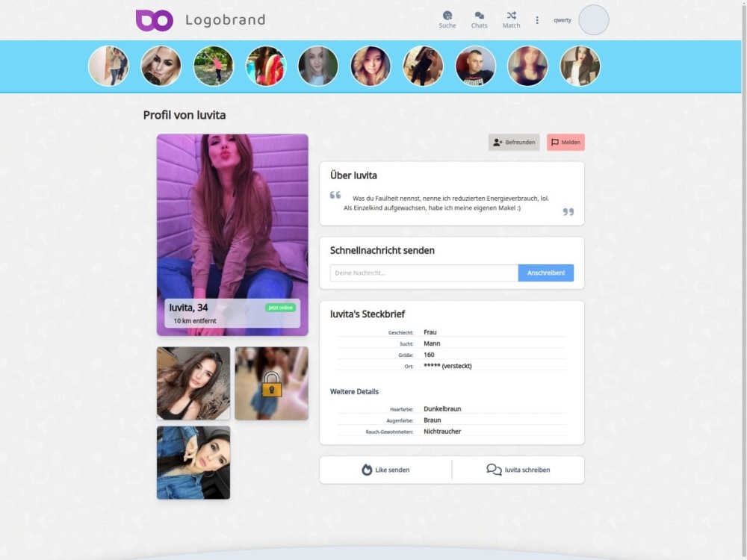The image size is (747, 560).
Task: Click the flame Like senden button
Action: click(385, 470)
